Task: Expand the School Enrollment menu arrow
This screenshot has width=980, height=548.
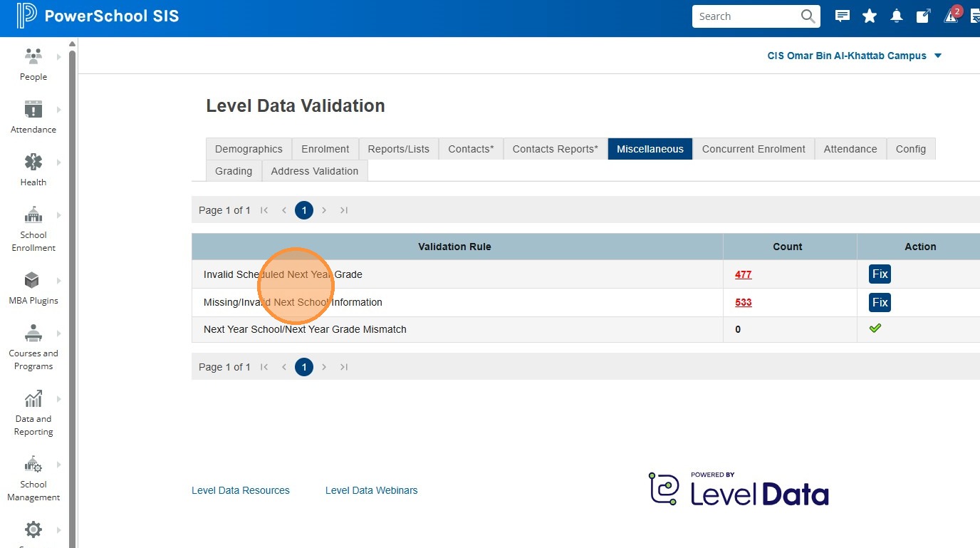Action: tap(59, 214)
